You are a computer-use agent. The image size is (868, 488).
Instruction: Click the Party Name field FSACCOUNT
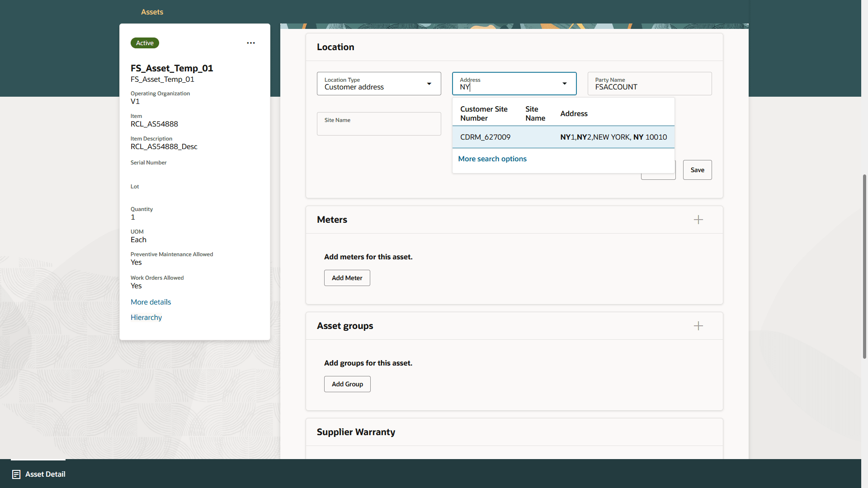pyautogui.click(x=650, y=84)
